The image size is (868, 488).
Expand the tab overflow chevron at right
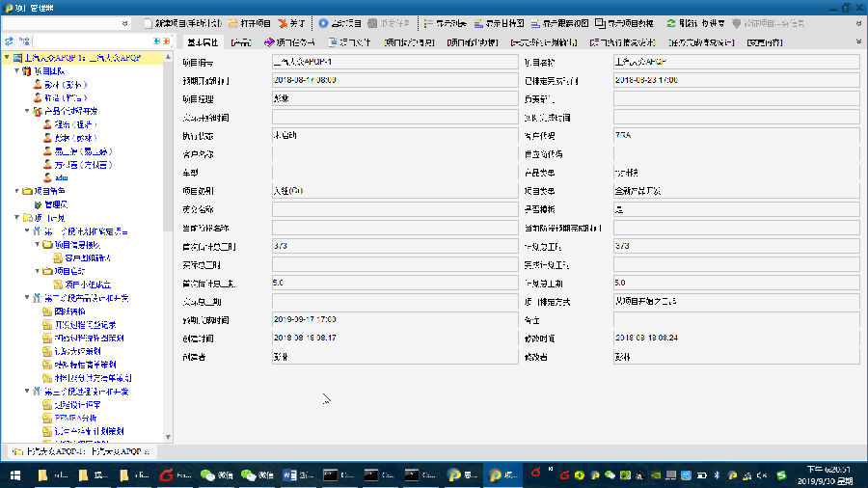pos(856,42)
